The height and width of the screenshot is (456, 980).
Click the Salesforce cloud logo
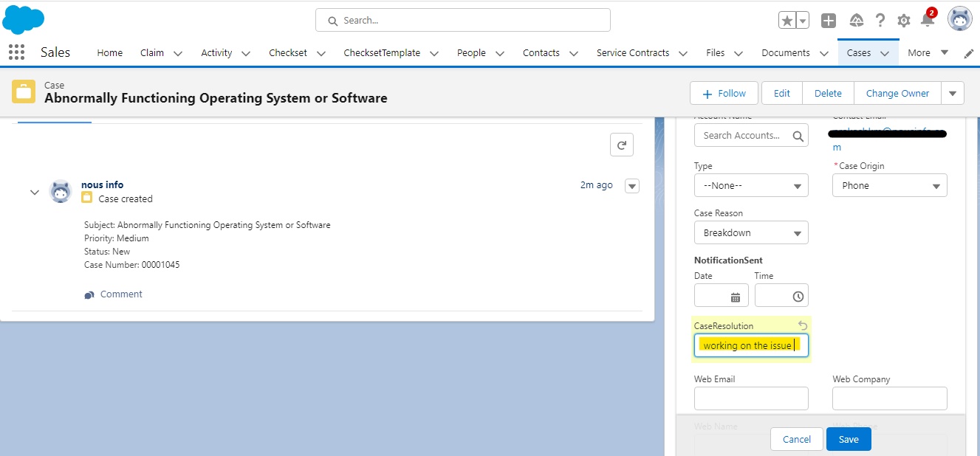coord(24,18)
